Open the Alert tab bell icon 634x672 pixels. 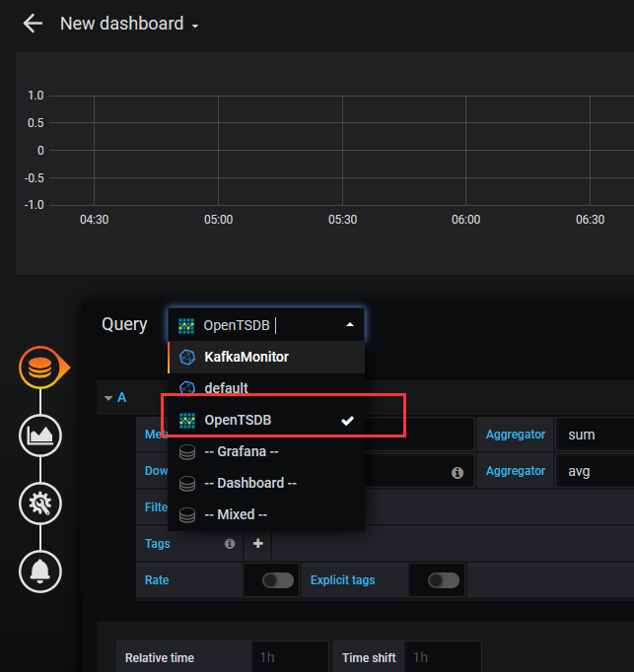pyautogui.click(x=39, y=571)
